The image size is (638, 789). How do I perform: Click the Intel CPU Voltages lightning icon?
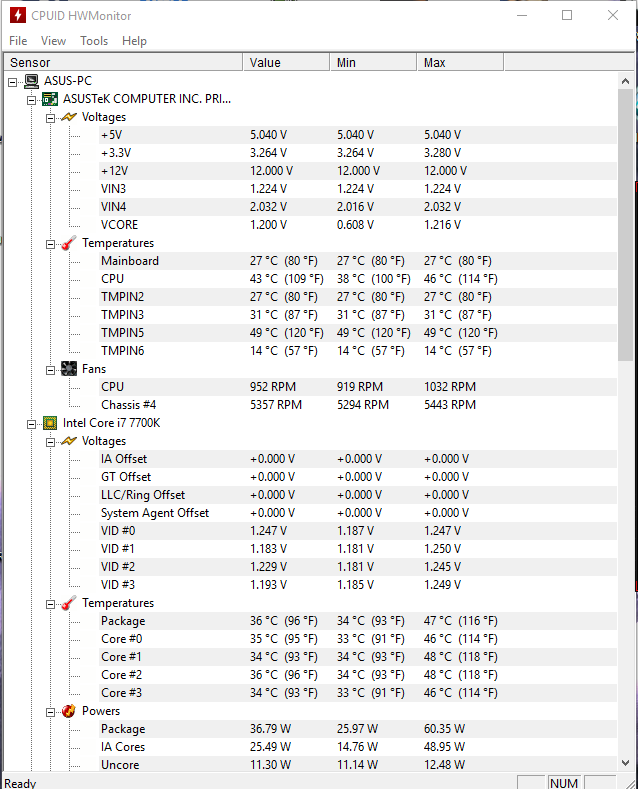(69, 441)
